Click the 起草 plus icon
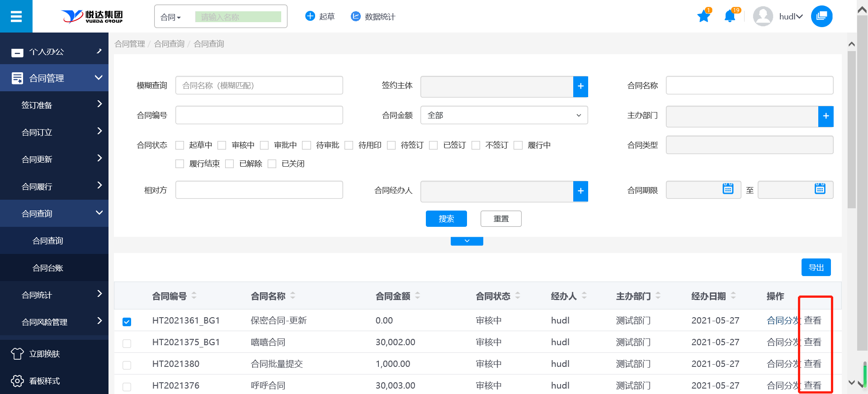Screen dimensions: 868x394 point(310,16)
